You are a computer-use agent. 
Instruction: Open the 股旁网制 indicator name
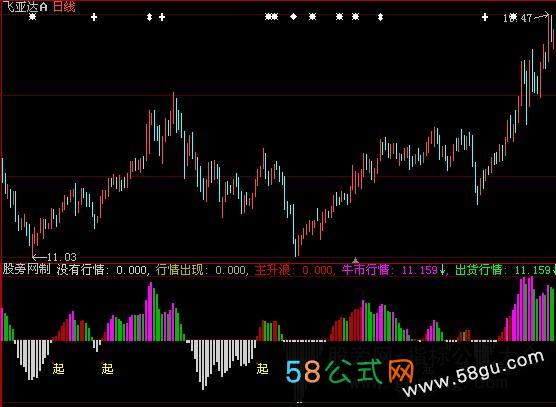pos(27,269)
